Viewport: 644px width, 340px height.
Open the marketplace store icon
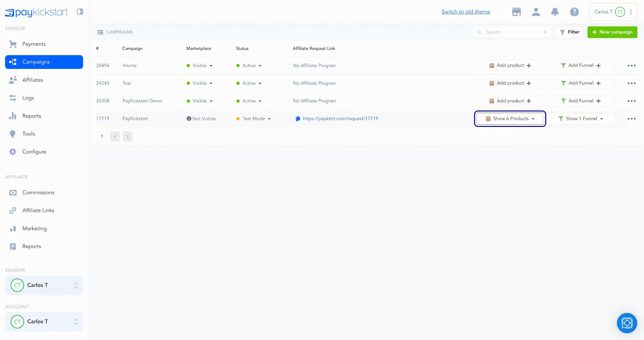coord(517,12)
